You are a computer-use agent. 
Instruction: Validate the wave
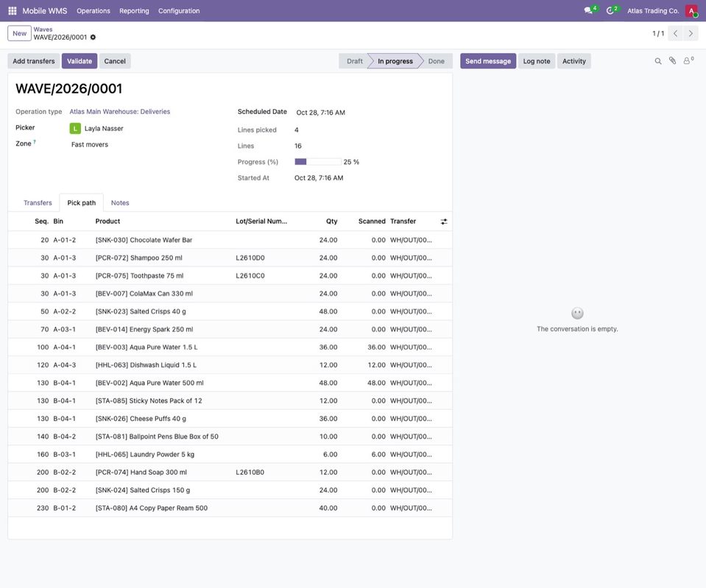[x=80, y=61]
